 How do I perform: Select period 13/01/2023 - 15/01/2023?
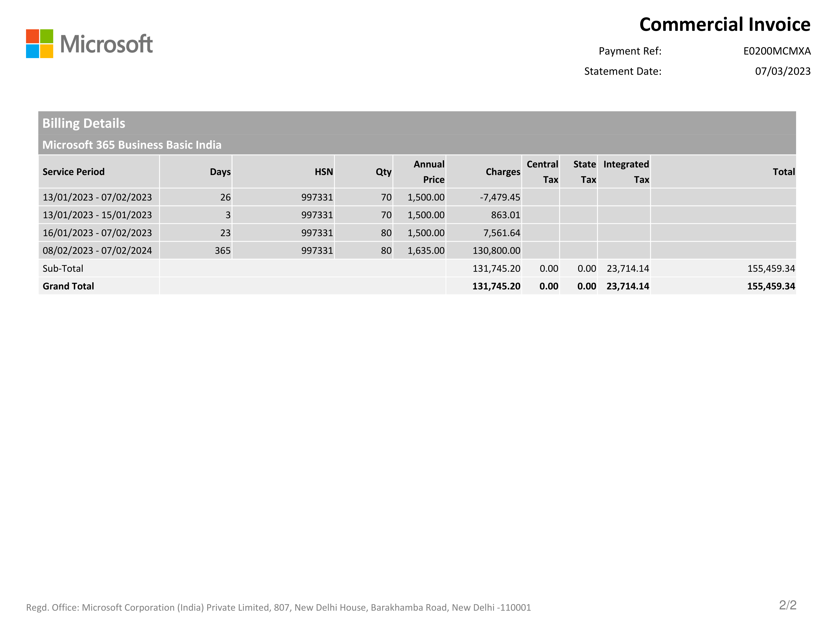tap(97, 215)
